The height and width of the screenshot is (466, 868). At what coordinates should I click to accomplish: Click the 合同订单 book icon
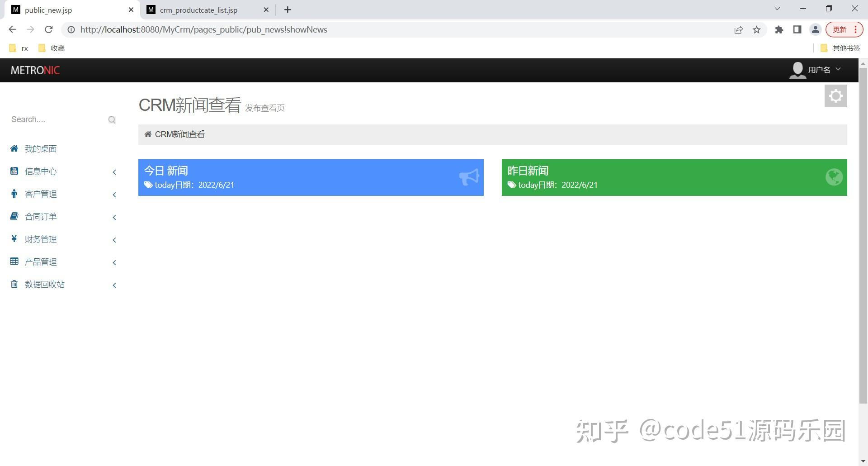[14, 216]
